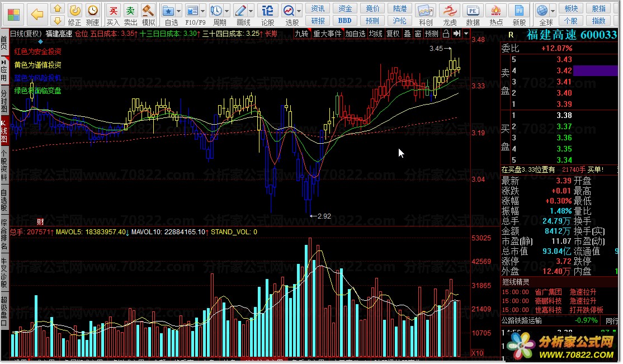Click the yellow down arrow button
The image size is (623, 364).
pos(58,20)
